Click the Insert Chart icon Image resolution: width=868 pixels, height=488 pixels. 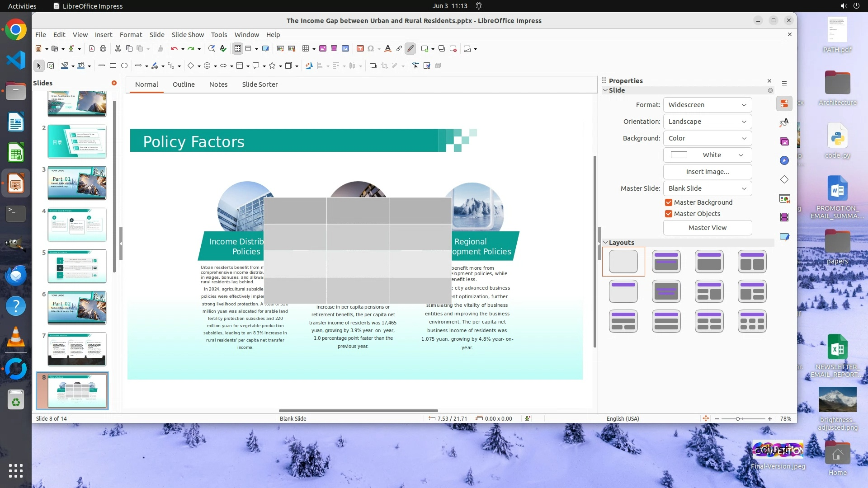345,49
